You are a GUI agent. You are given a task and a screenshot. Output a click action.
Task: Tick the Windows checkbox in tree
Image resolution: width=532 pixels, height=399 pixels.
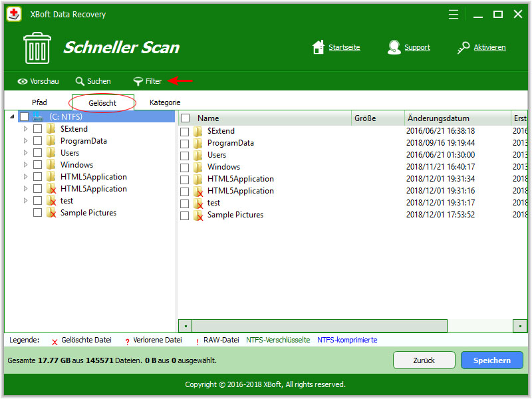click(38, 165)
